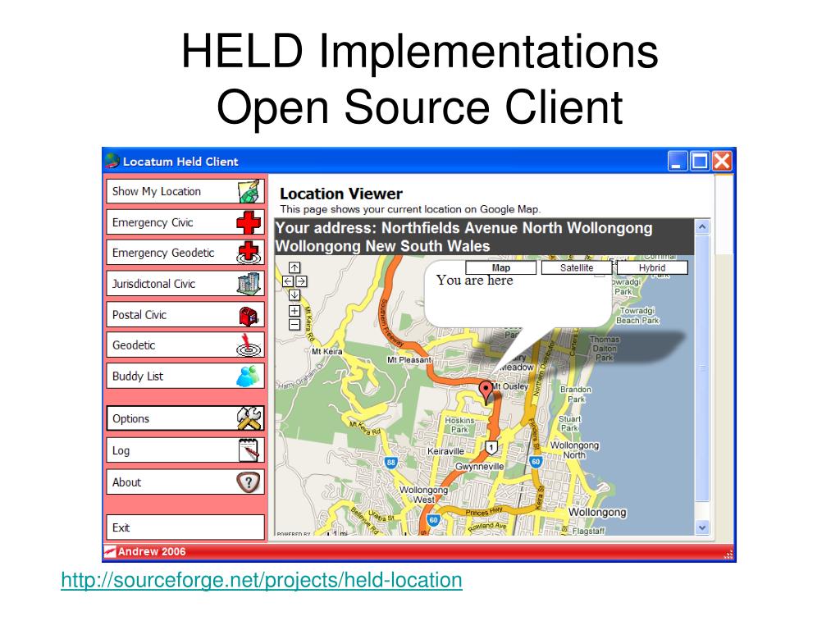Click the route 1 shield on map
840x630 pixels.
pyautogui.click(x=491, y=447)
